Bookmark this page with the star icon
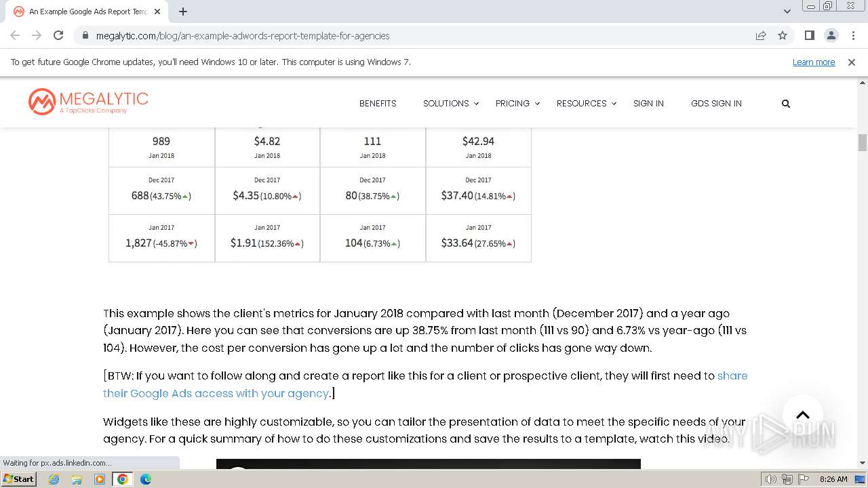 pos(783,35)
